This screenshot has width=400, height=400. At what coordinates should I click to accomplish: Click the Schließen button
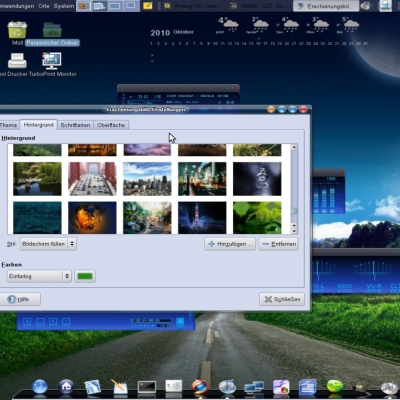(282, 299)
